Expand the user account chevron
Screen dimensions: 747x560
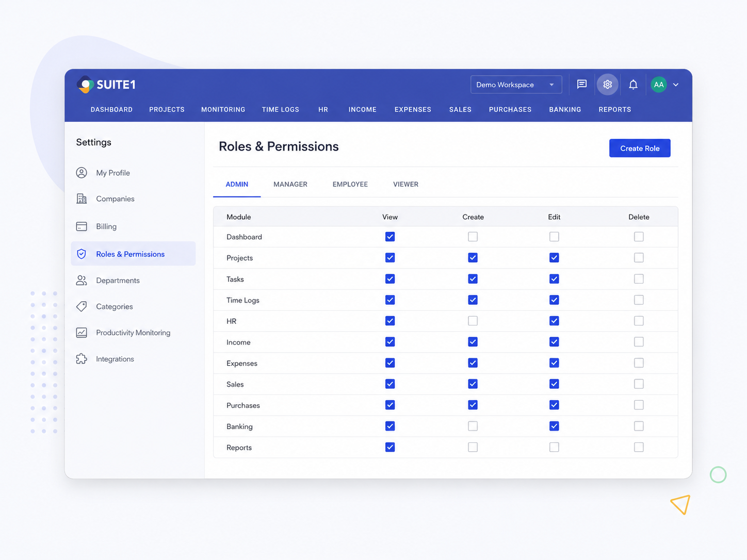[676, 85]
